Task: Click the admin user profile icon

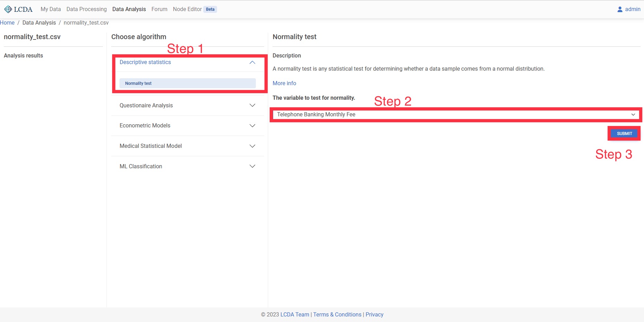Action: tap(620, 9)
